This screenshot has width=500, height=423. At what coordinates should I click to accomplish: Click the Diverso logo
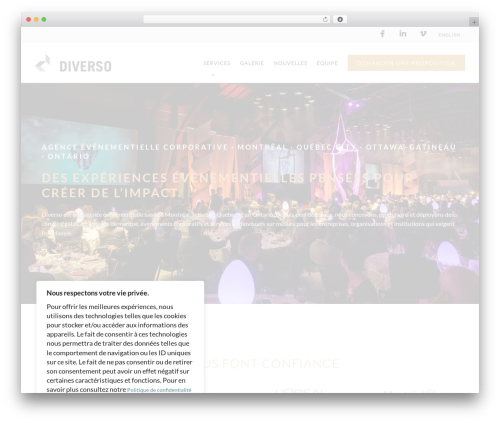73,64
